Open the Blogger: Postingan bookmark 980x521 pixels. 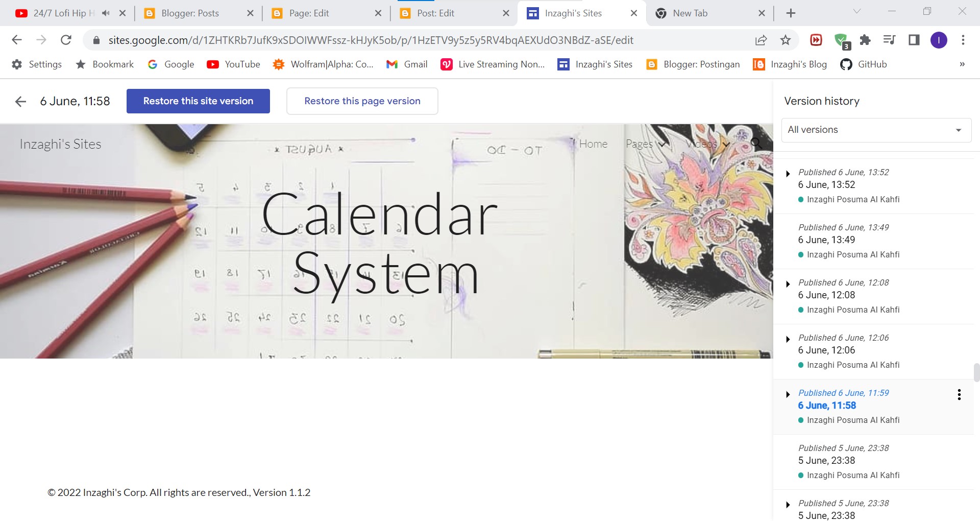[x=693, y=64]
